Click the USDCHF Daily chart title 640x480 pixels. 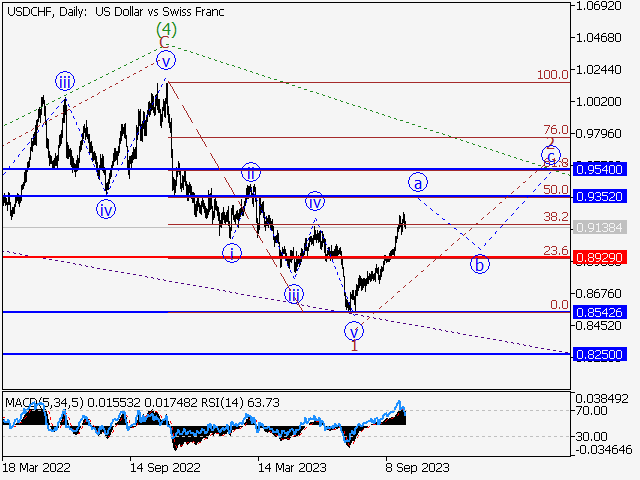[x=116, y=12]
